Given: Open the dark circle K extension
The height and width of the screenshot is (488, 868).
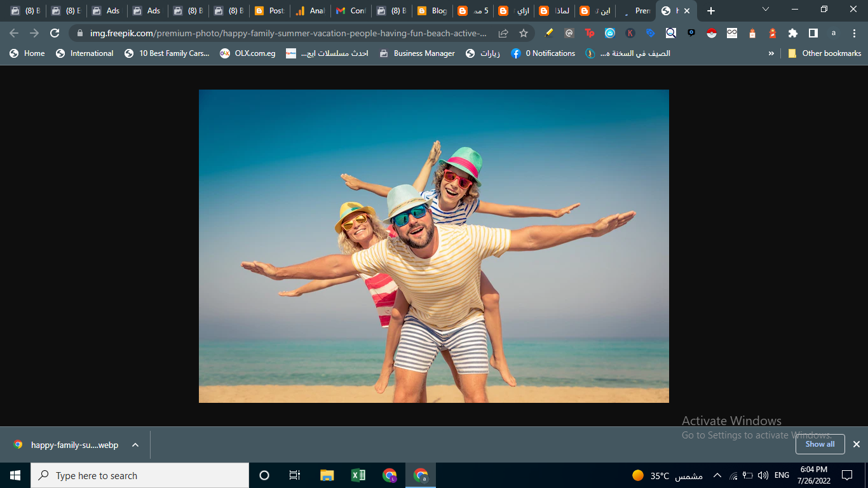Looking at the screenshot, I should click(x=630, y=33).
